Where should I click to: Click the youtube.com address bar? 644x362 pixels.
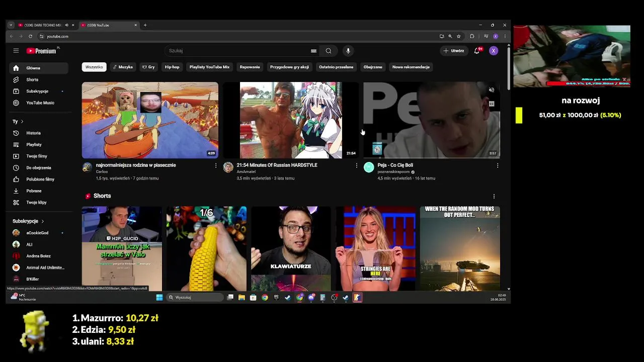point(236,36)
